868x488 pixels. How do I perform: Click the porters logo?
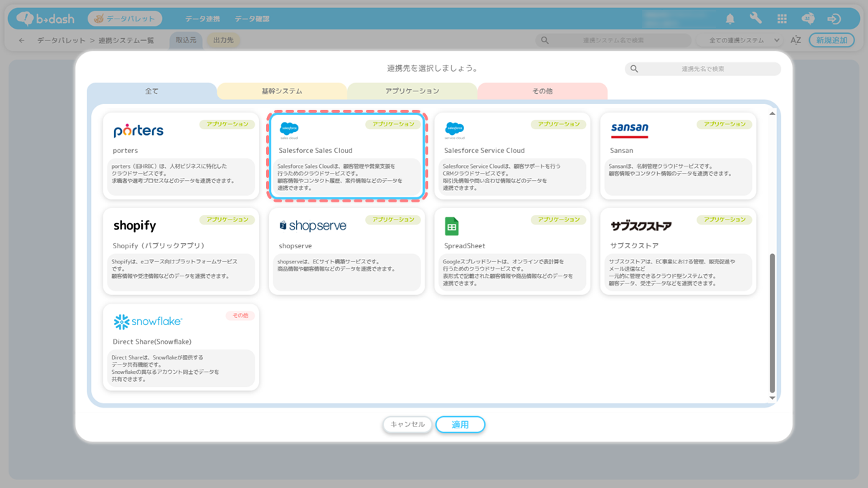tap(138, 131)
